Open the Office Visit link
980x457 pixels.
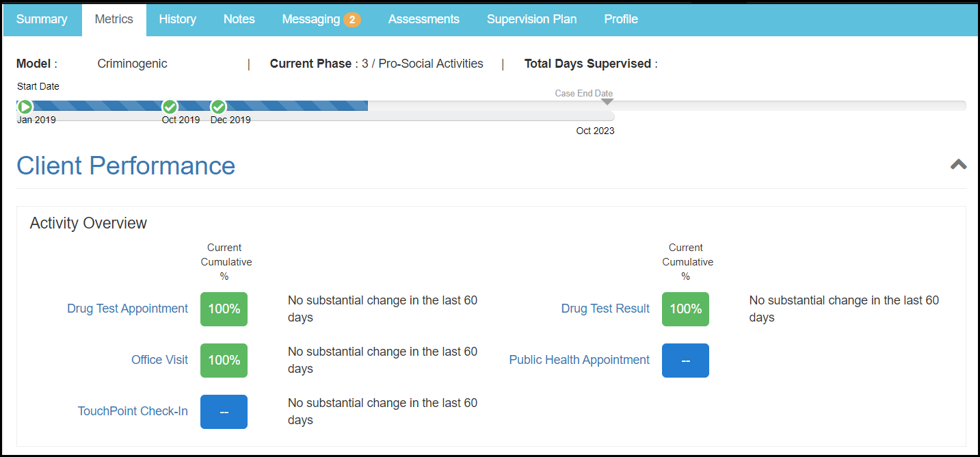click(x=159, y=360)
